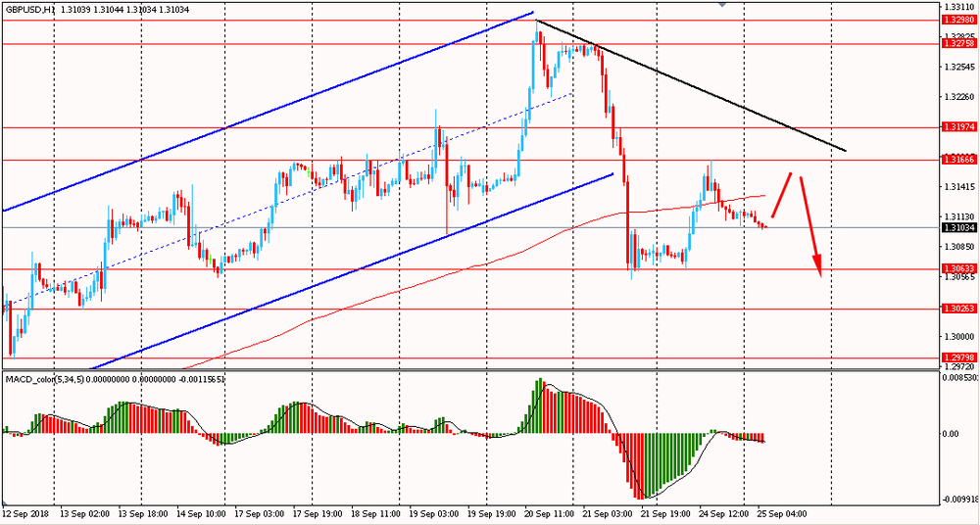
Task: Click the 24 Sep 12:00 time label
Action: pyautogui.click(x=724, y=514)
